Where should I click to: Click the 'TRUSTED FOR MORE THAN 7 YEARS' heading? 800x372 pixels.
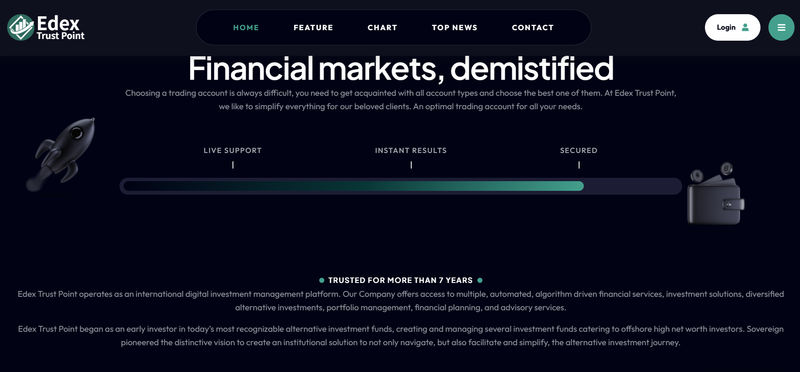(x=401, y=280)
